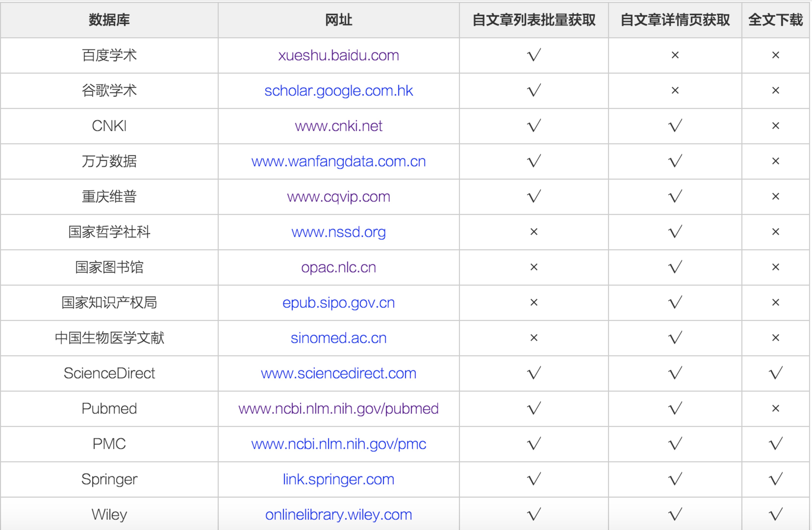This screenshot has width=812, height=530.
Task: Visit the www.ncbi.nlm.nih.gov/pubmed link
Action: click(338, 409)
